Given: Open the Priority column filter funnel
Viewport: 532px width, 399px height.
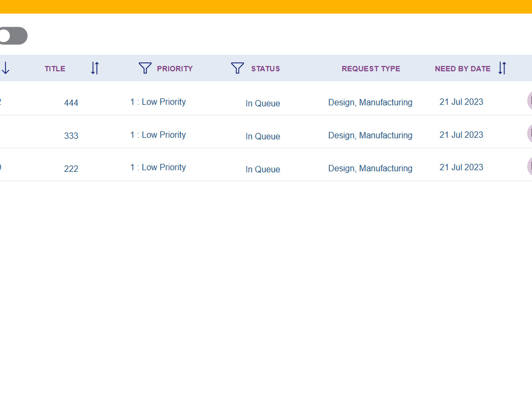Looking at the screenshot, I should point(145,68).
